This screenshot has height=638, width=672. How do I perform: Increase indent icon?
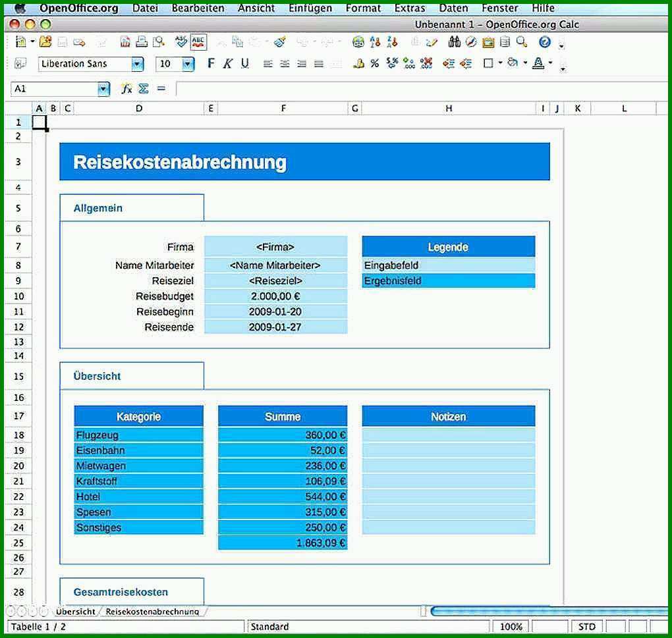click(x=465, y=64)
